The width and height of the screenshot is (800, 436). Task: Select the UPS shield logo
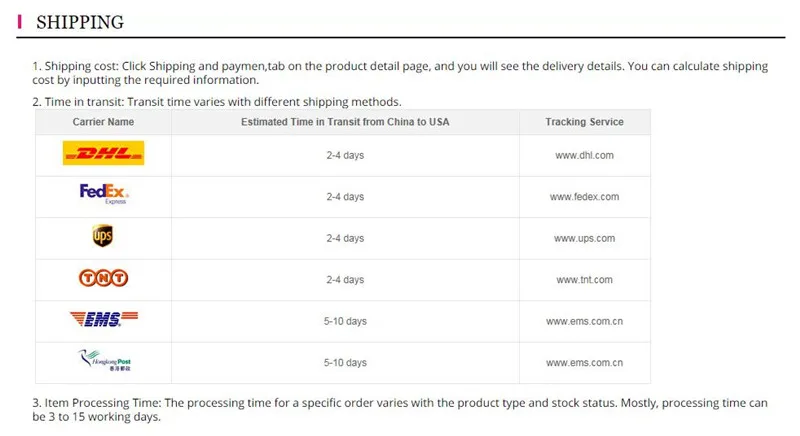[103, 236]
